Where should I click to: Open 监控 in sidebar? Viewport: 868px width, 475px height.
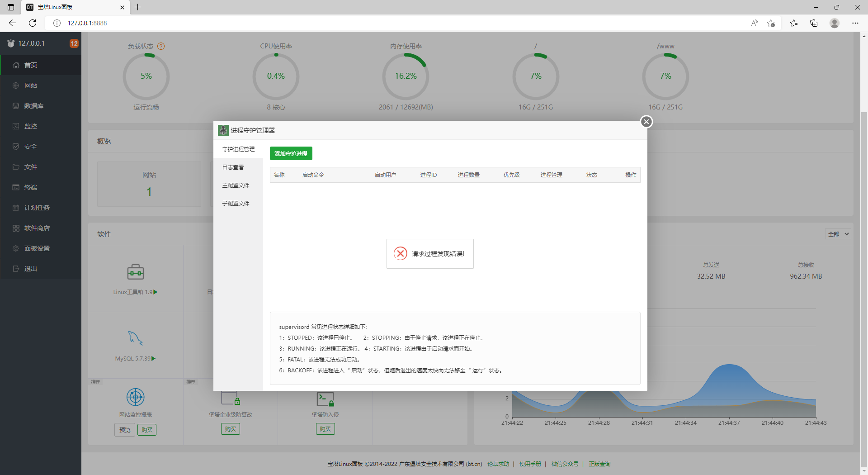click(41, 126)
